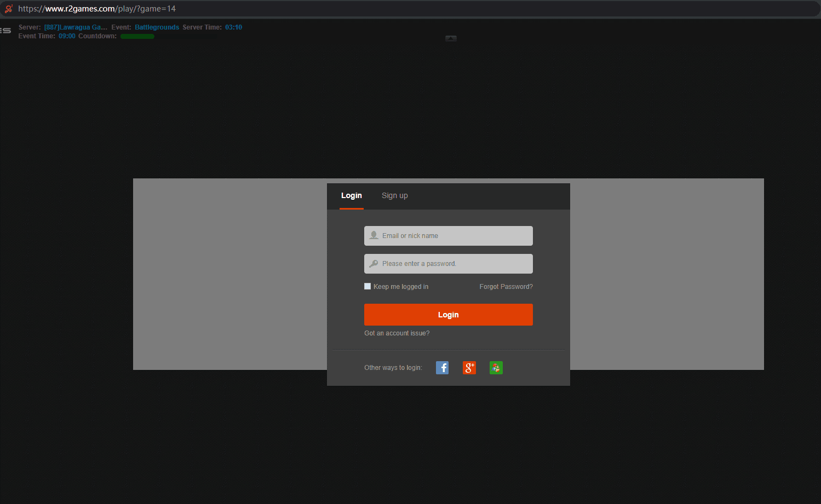Log in with the Facebook icon
821x504 pixels.
click(x=442, y=368)
